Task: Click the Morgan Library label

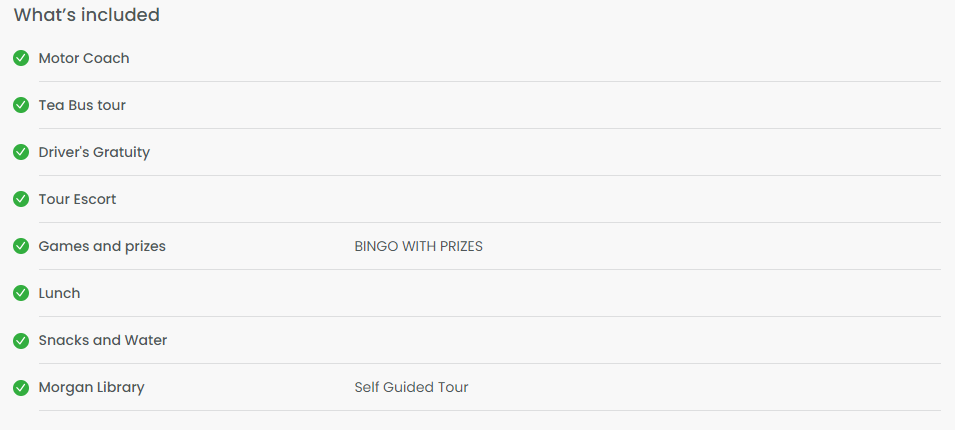Action: (x=91, y=387)
